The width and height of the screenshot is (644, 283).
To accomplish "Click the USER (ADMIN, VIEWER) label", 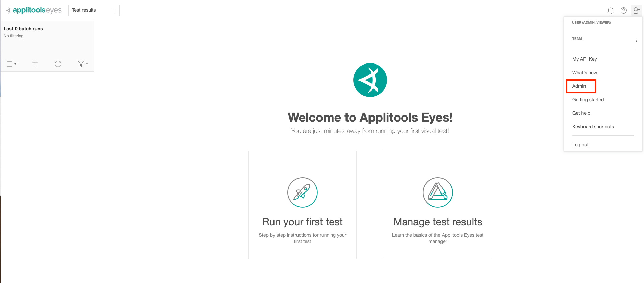I will (591, 23).
